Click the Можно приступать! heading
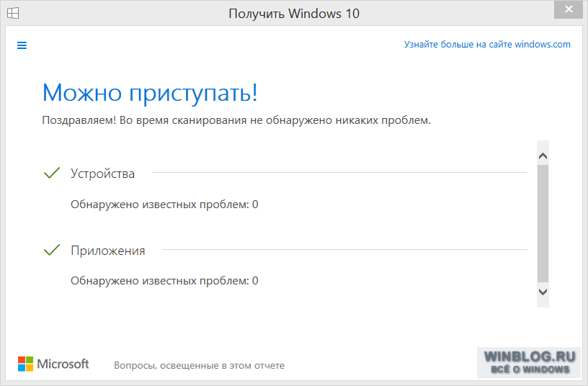The image size is (588, 386). [x=150, y=93]
